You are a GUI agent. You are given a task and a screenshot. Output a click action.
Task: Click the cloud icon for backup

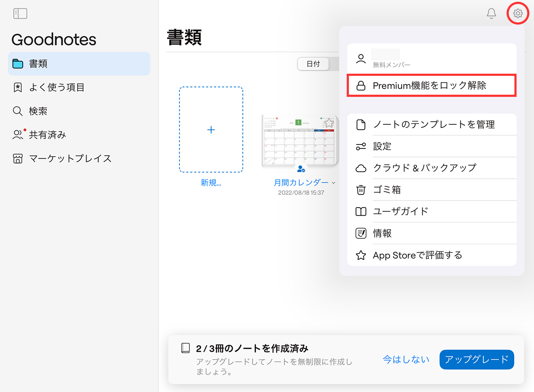pyautogui.click(x=361, y=168)
